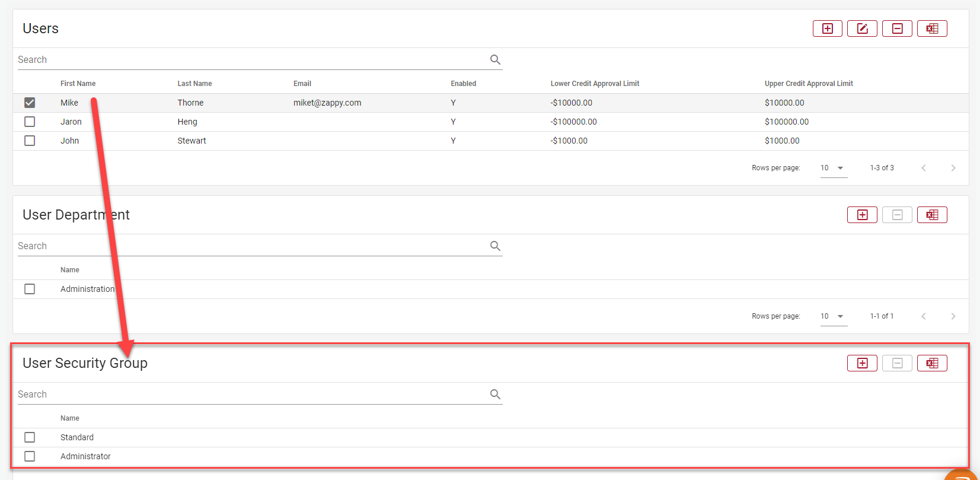Uncheck the Mike Thorne row checkbox
980x480 pixels.
pos(30,103)
